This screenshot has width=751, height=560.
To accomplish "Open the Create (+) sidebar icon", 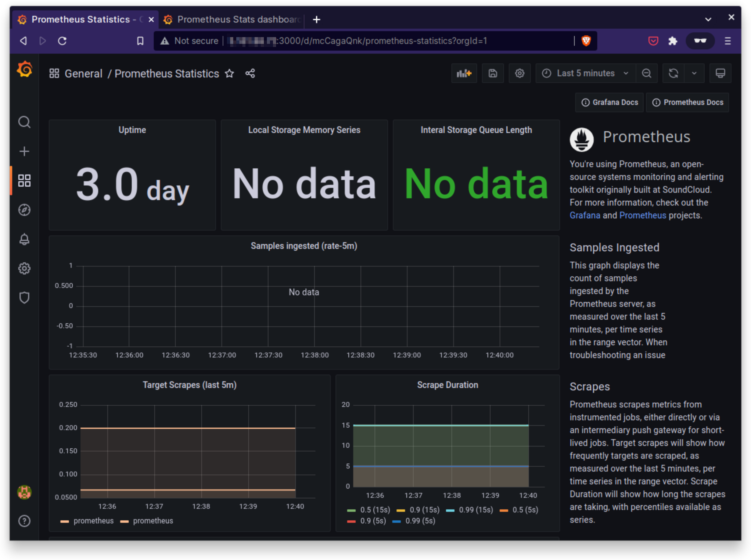I will [24, 152].
